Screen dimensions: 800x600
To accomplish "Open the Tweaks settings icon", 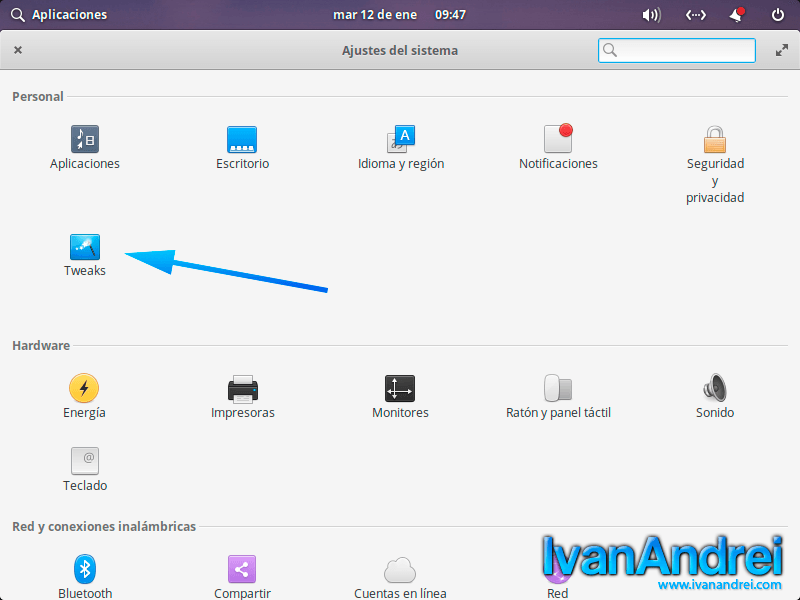I will tap(85, 247).
